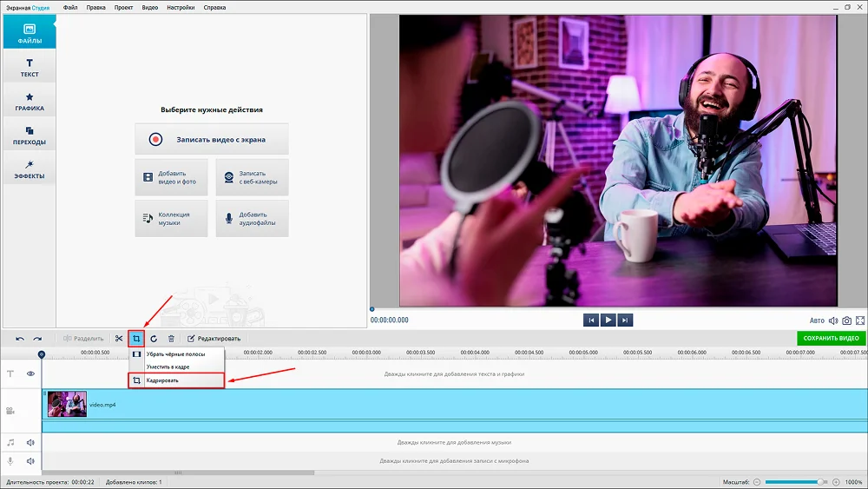Jump to previous frame button
868x489 pixels.
[x=590, y=320]
